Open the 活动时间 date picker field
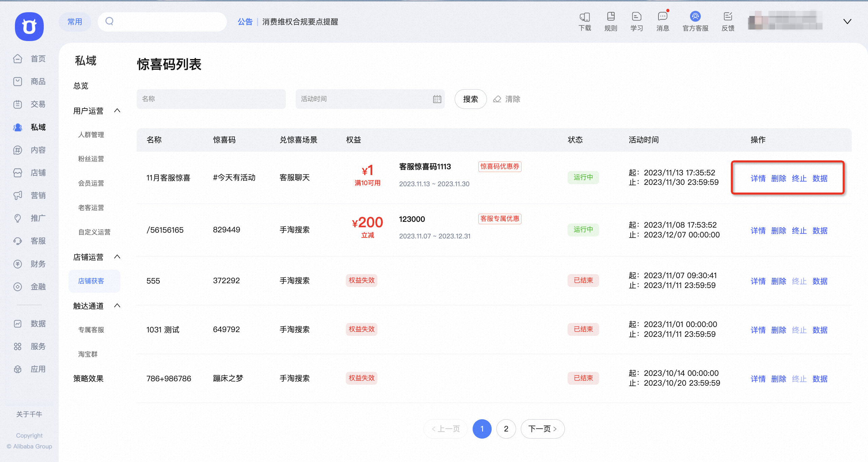 [370, 99]
